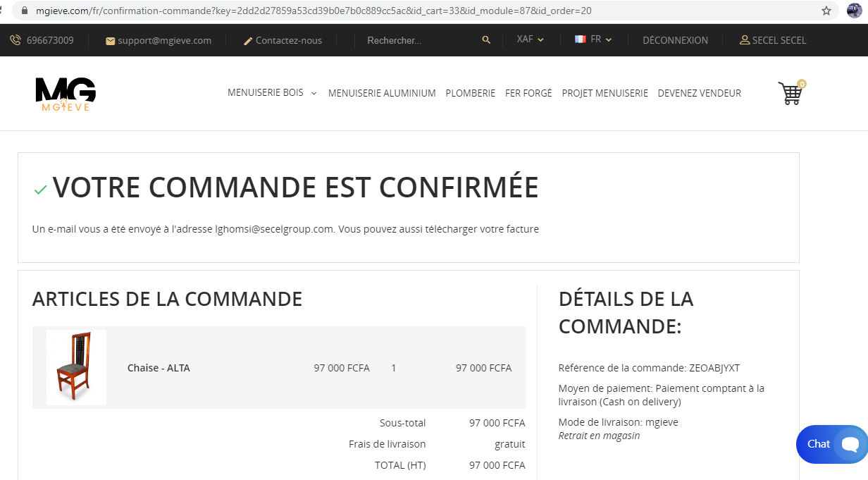Screen dimensions: 868x480
Task: Click the phone icon beside 696673009
Action: [x=15, y=40]
